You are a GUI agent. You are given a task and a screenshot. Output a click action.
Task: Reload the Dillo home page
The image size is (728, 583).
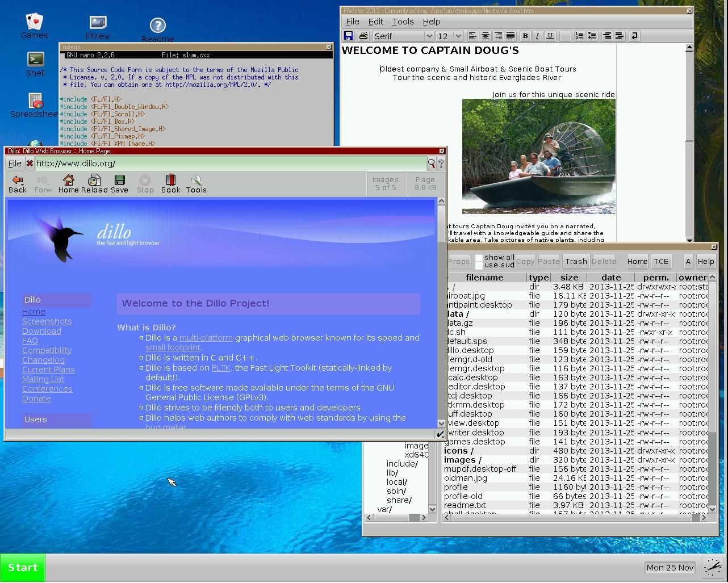[93, 183]
